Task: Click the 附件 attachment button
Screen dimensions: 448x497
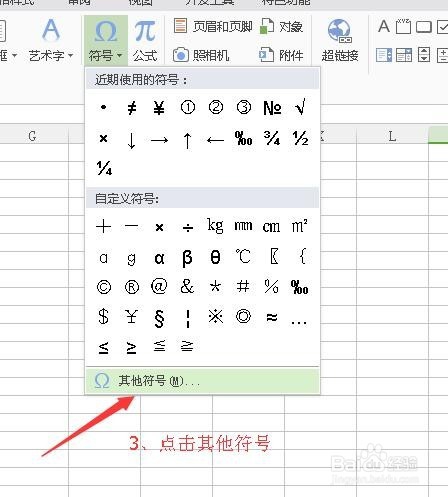Action: (281, 55)
